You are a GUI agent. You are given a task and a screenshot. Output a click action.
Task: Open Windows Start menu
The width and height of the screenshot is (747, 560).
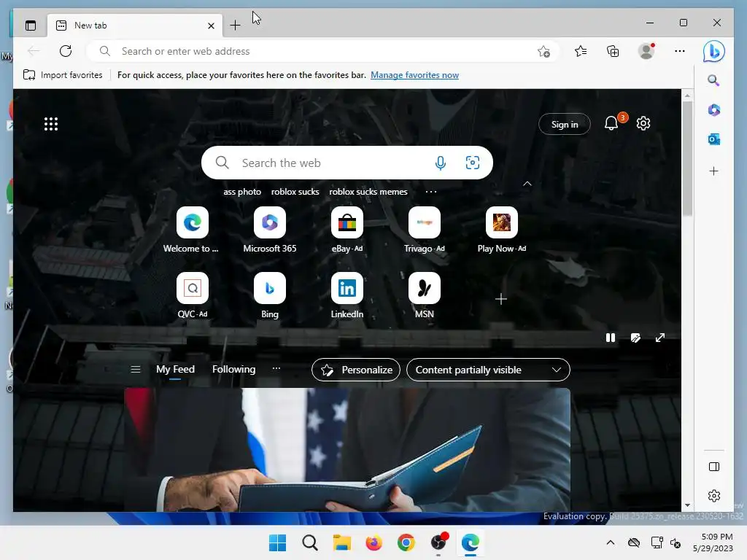278,542
